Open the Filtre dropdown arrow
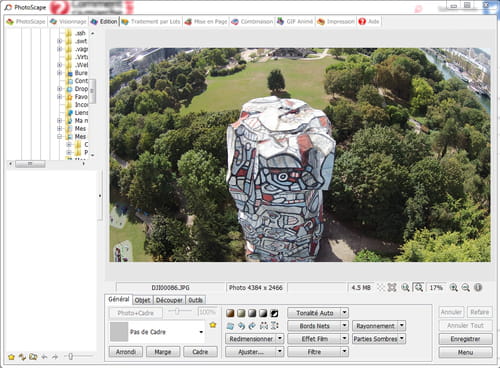This screenshot has width=500, height=368. (345, 352)
